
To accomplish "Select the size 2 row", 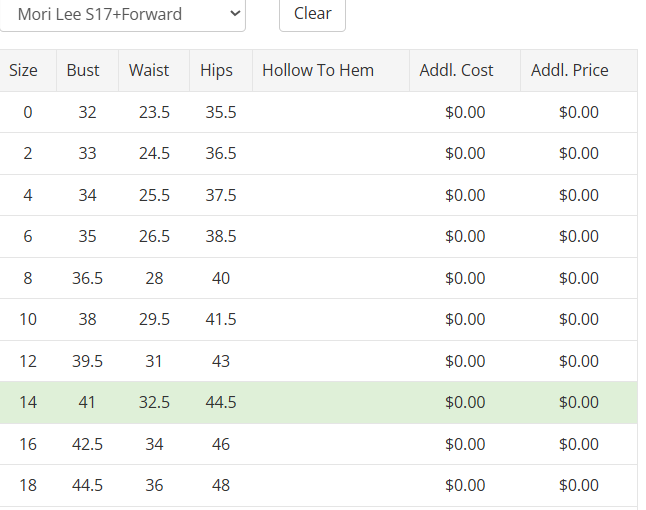I will click(28, 154).
